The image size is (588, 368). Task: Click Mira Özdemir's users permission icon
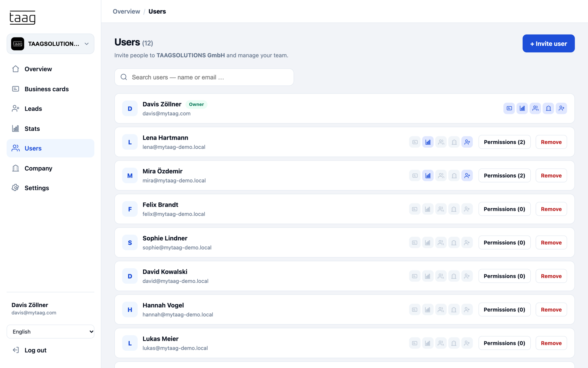441,176
